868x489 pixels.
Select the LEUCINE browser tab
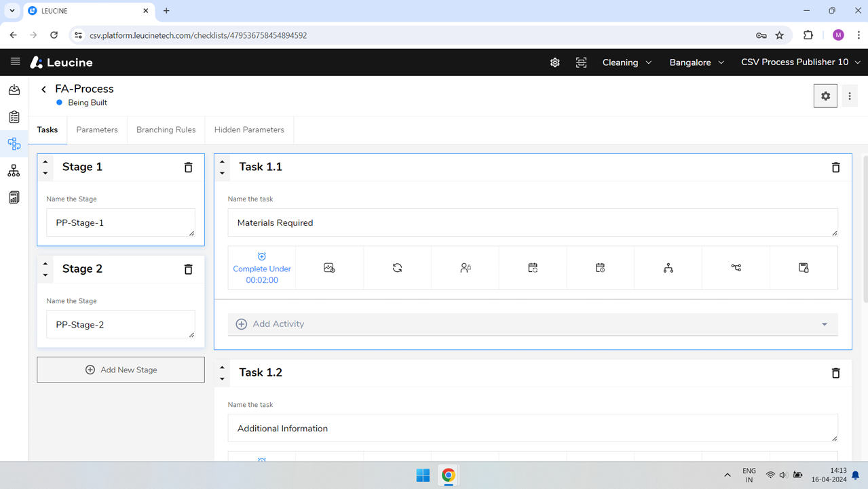(x=88, y=11)
